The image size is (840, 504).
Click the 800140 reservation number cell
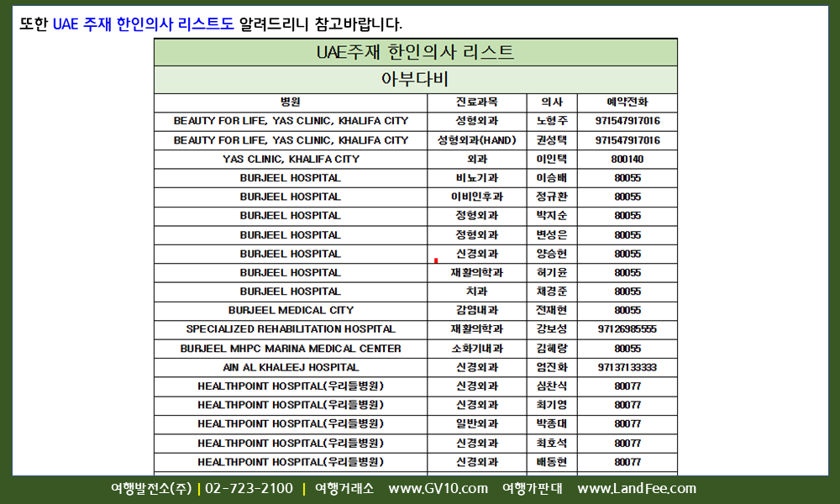tap(627, 159)
